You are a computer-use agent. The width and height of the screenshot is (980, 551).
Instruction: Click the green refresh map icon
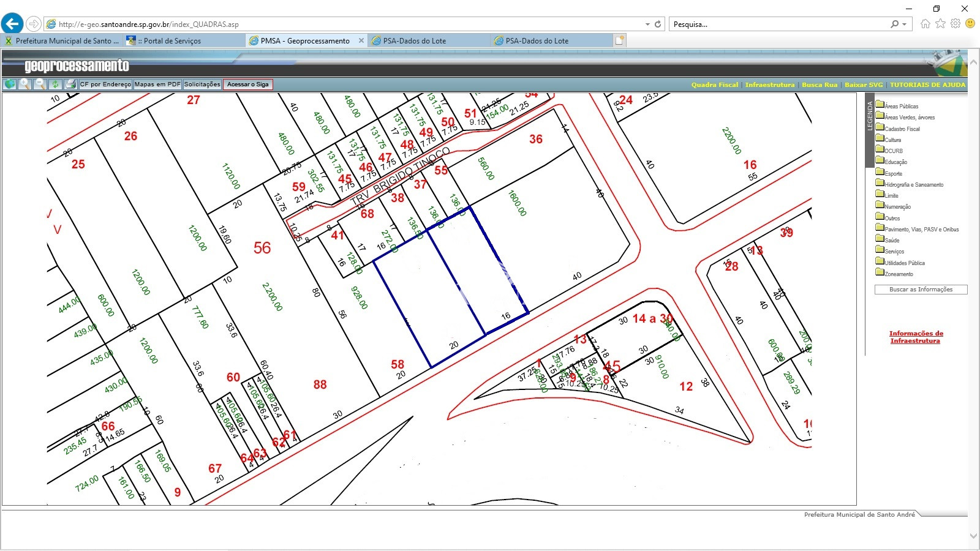coord(55,84)
